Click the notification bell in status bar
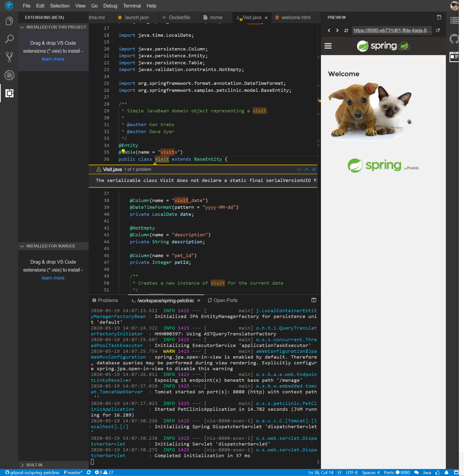This screenshot has height=476, width=464. 446,472
